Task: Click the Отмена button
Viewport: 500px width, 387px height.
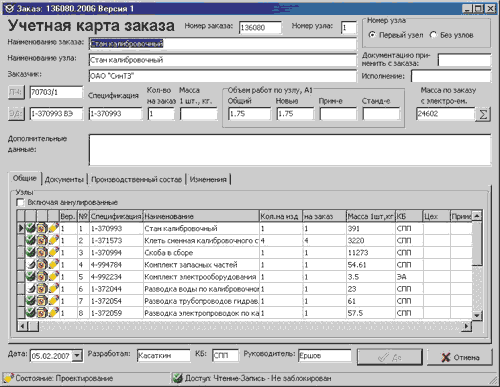Action: click(460, 357)
